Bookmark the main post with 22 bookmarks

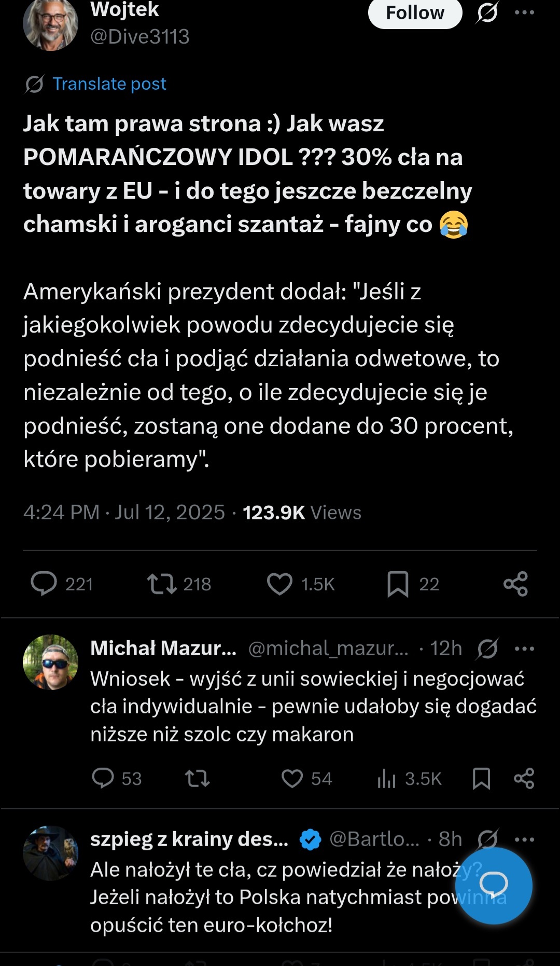398,584
